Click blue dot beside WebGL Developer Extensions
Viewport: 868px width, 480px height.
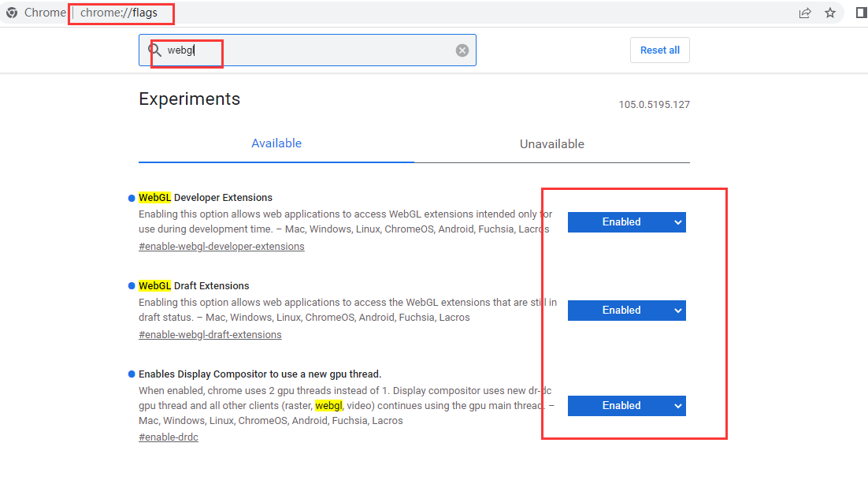pos(132,198)
